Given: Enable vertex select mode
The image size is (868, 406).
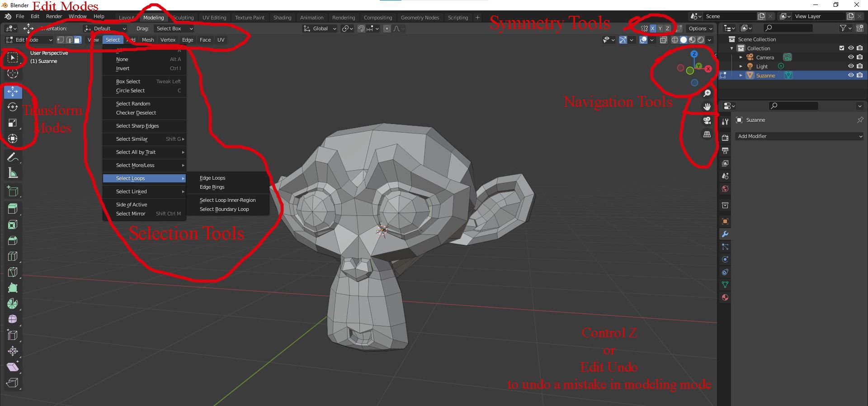Looking at the screenshot, I should tap(61, 40).
